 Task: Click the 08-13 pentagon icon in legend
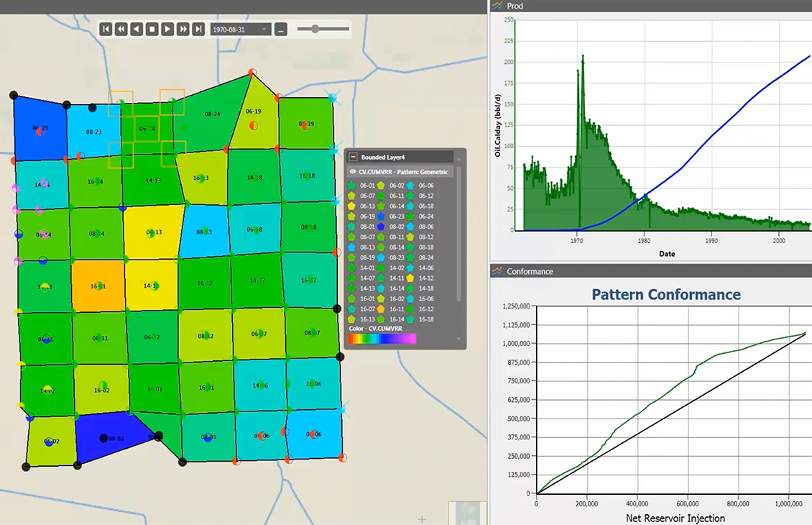(351, 247)
